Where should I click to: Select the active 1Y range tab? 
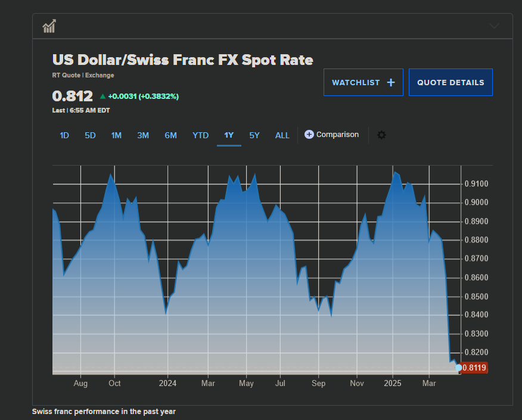tap(229, 135)
